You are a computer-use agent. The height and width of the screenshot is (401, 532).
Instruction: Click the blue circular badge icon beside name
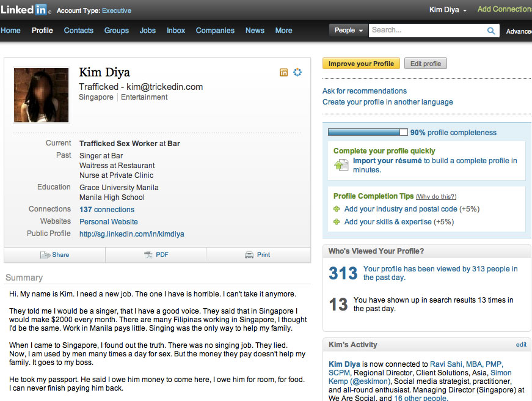click(297, 72)
